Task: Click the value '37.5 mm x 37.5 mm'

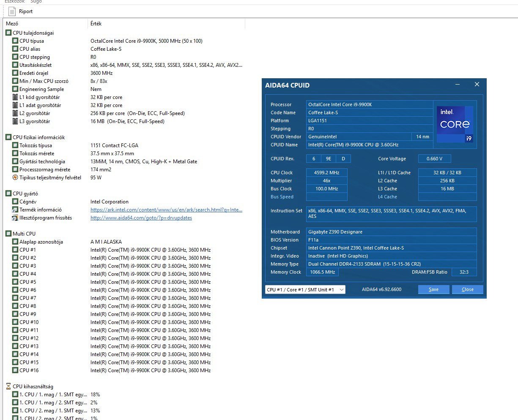Action: [x=112, y=153]
